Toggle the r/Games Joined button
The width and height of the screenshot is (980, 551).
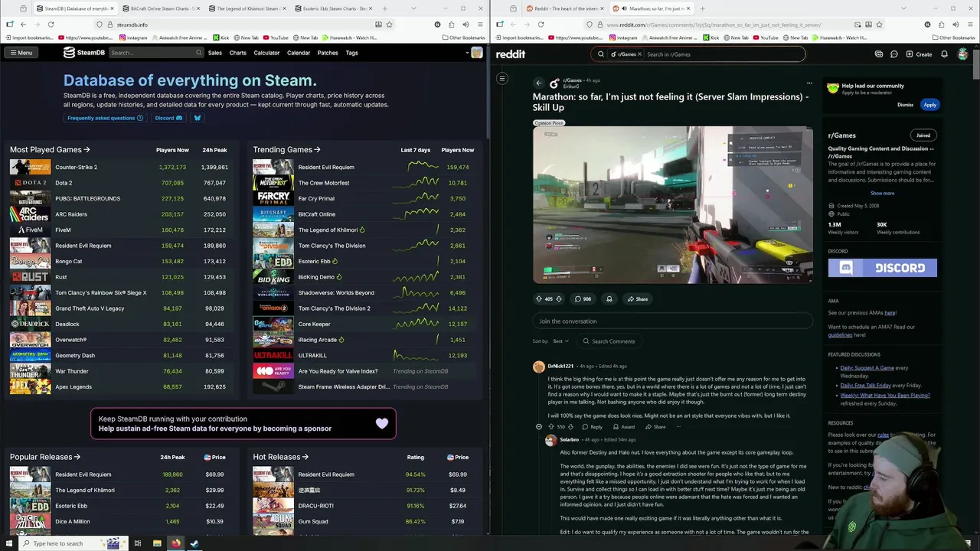point(923,135)
